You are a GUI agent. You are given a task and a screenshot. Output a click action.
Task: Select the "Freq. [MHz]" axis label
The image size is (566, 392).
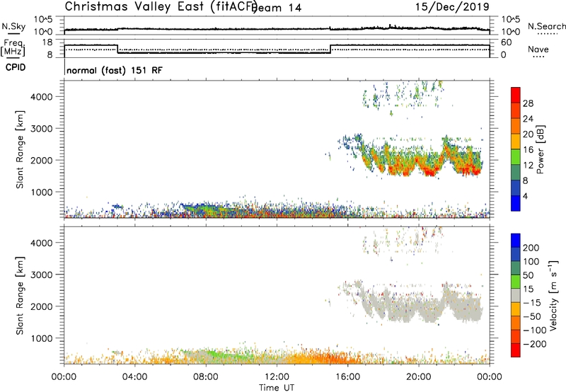(13, 47)
